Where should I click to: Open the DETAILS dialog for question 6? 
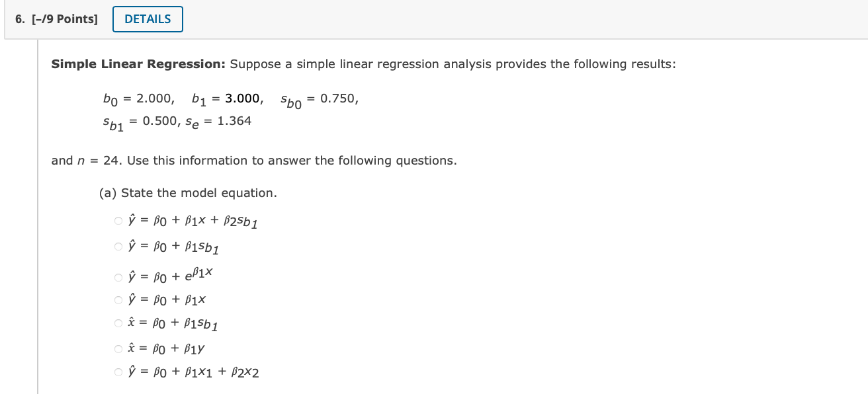tap(147, 19)
